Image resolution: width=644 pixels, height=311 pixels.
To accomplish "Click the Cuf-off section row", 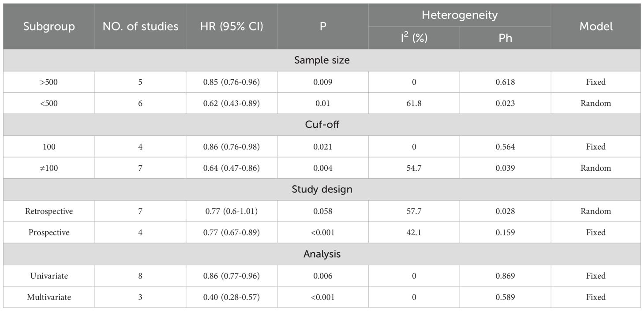I will click(322, 125).
